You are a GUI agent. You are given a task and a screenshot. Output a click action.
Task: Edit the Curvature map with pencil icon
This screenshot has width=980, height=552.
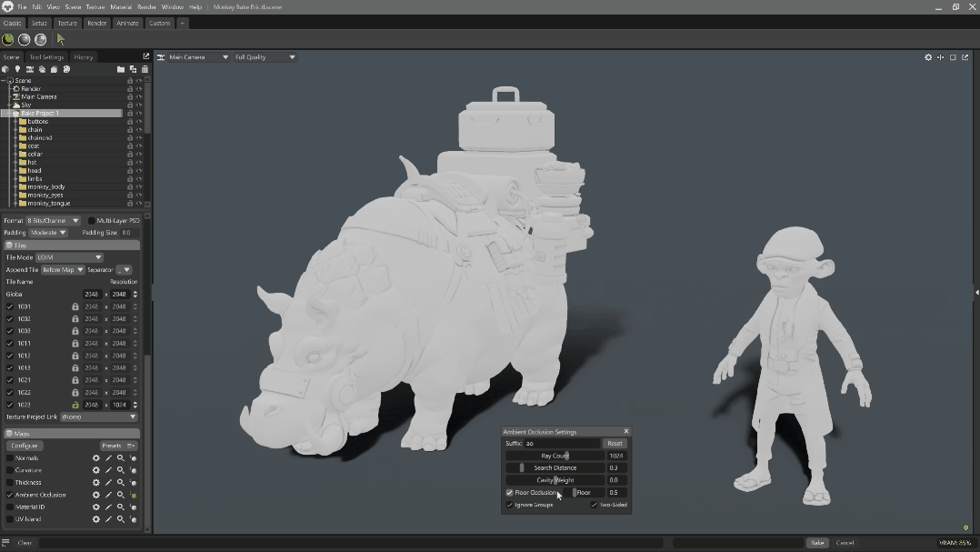coord(108,470)
